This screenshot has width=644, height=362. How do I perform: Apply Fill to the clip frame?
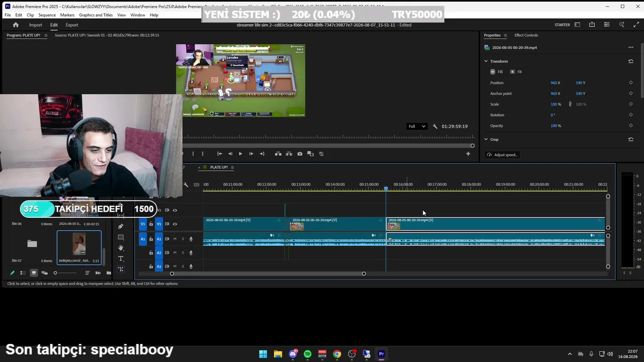pos(497,72)
